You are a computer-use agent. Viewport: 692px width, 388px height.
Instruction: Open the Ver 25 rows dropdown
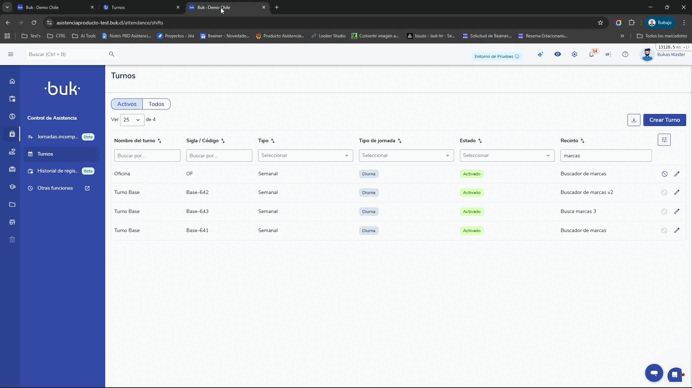pyautogui.click(x=132, y=120)
